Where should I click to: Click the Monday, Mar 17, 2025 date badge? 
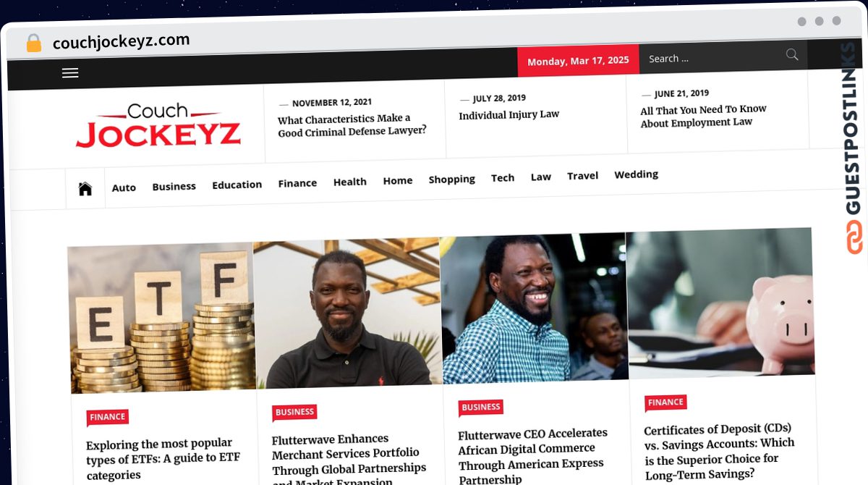click(578, 61)
